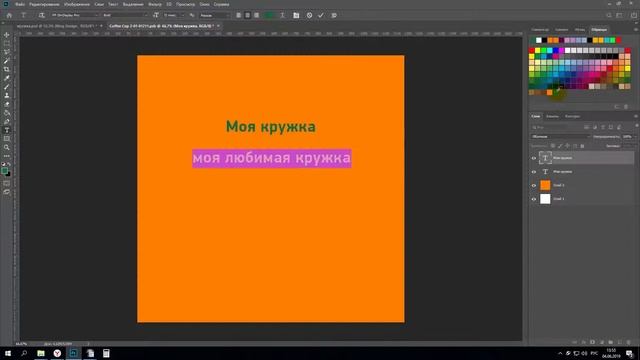Select the Zoom tool
640x360 pixels.
point(7,147)
